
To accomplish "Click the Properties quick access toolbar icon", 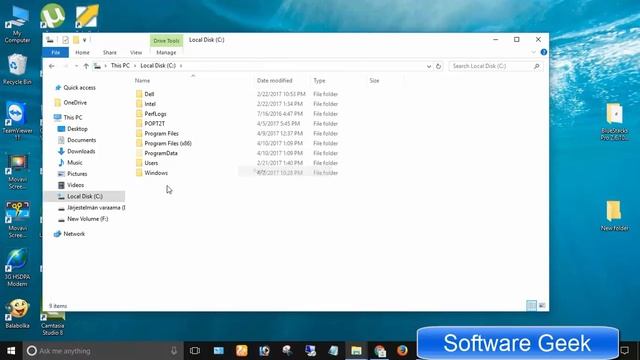I will pyautogui.click(x=65, y=40).
